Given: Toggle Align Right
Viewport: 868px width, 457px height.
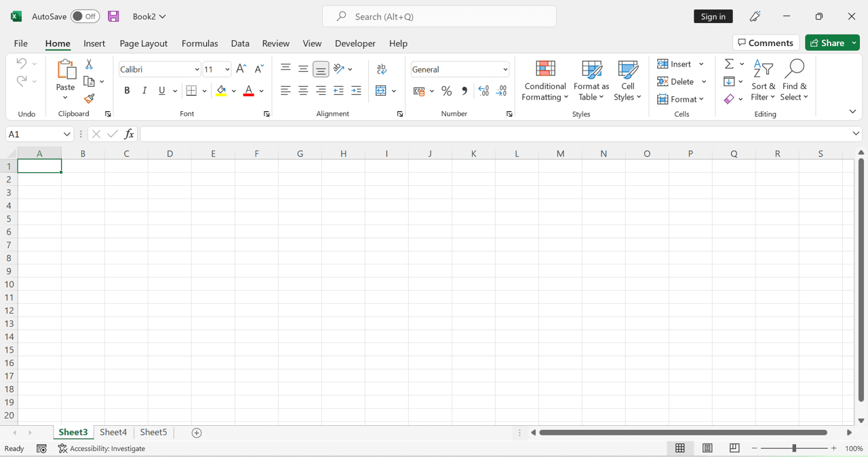Looking at the screenshot, I should [321, 91].
